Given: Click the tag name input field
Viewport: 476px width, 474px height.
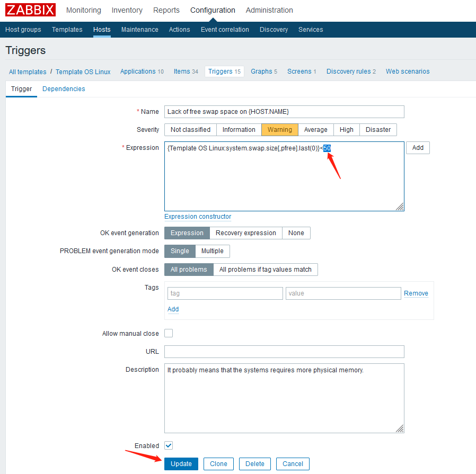Looking at the screenshot, I should [x=225, y=293].
